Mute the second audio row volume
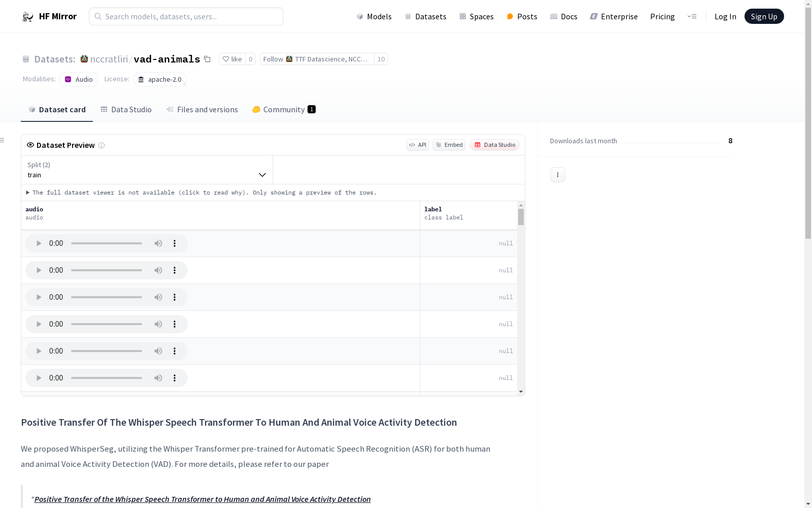Viewport: 812px width, 508px height. click(158, 270)
